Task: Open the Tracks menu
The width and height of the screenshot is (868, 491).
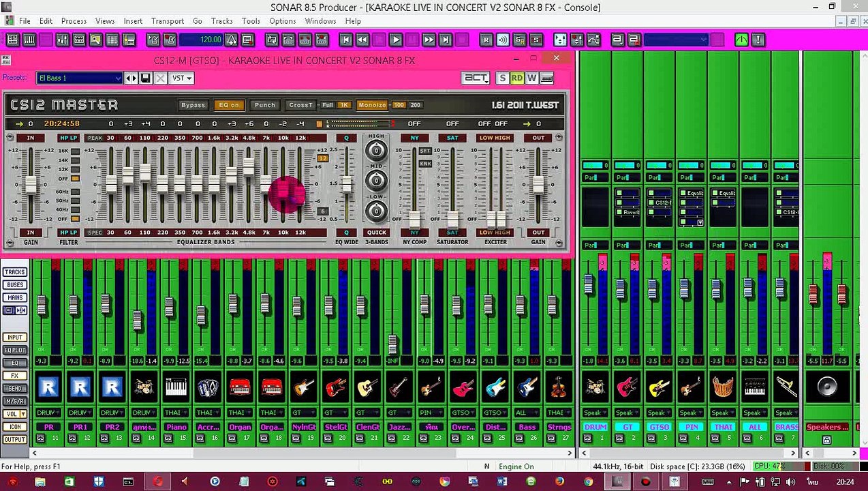Action: coord(221,21)
